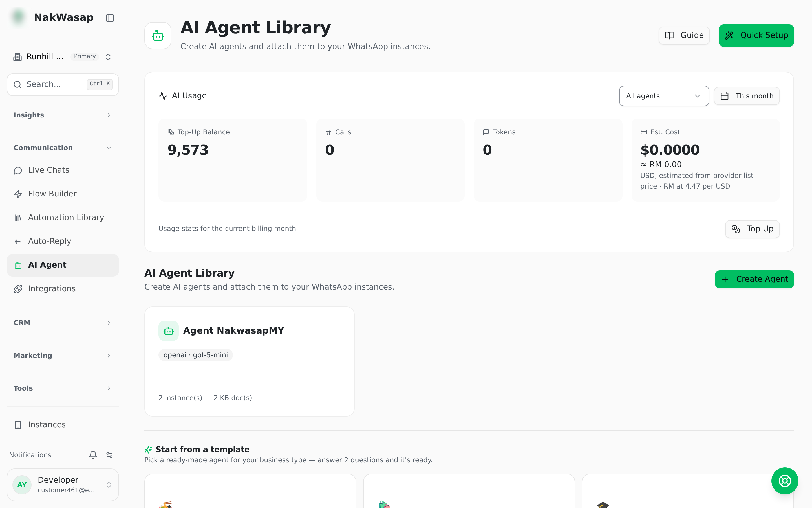Expand the Marketing section

pyautogui.click(x=63, y=356)
